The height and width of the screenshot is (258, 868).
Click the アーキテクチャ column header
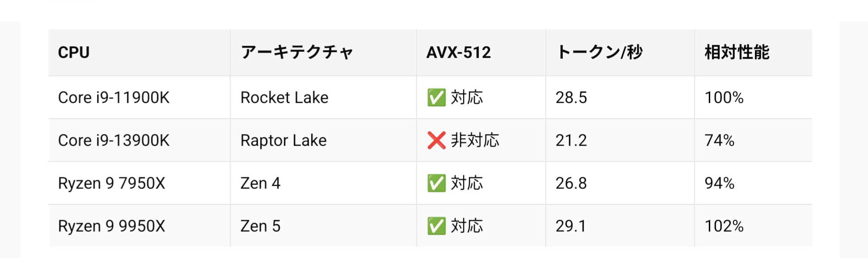297,53
